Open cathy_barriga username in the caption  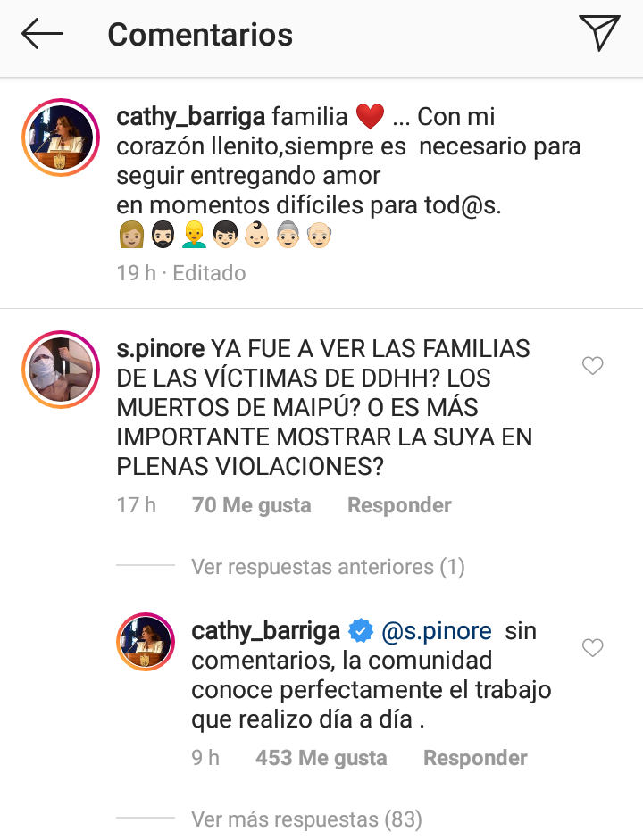189,117
